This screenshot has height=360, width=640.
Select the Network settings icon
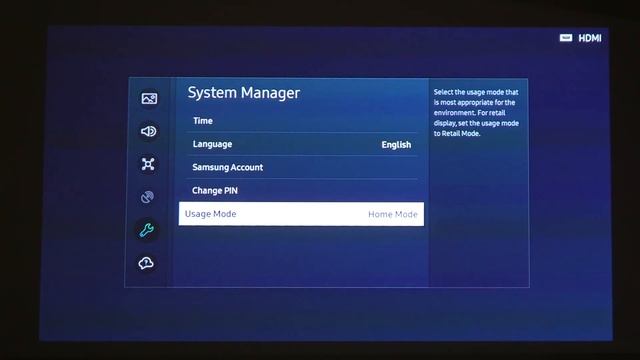[148, 164]
